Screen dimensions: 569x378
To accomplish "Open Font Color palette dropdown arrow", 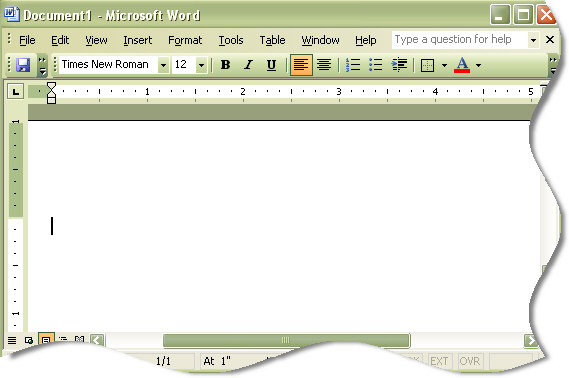I will pyautogui.click(x=478, y=66).
